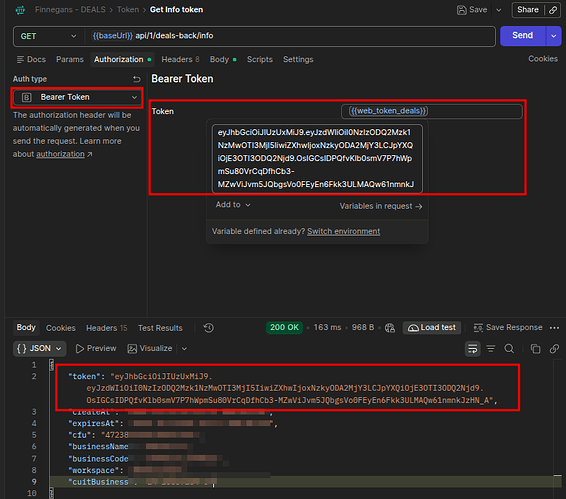The image size is (566, 499).
Task: Switch to the Params tab
Action: (x=70, y=59)
